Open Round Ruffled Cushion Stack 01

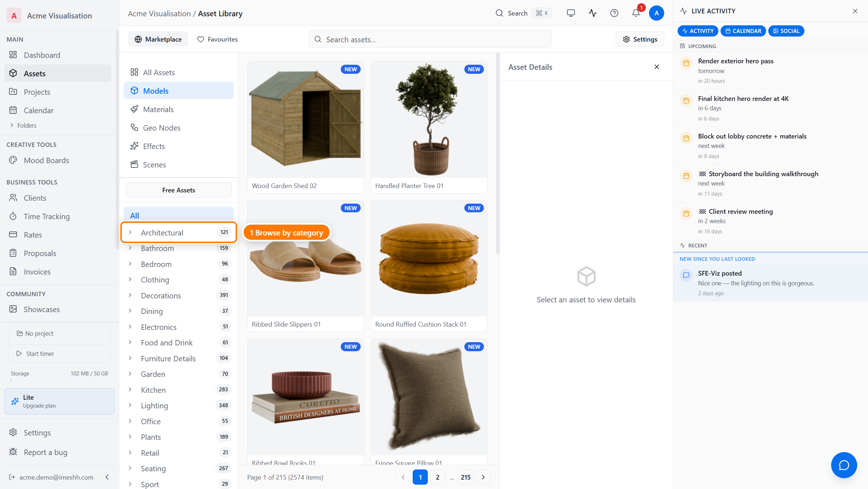click(429, 266)
